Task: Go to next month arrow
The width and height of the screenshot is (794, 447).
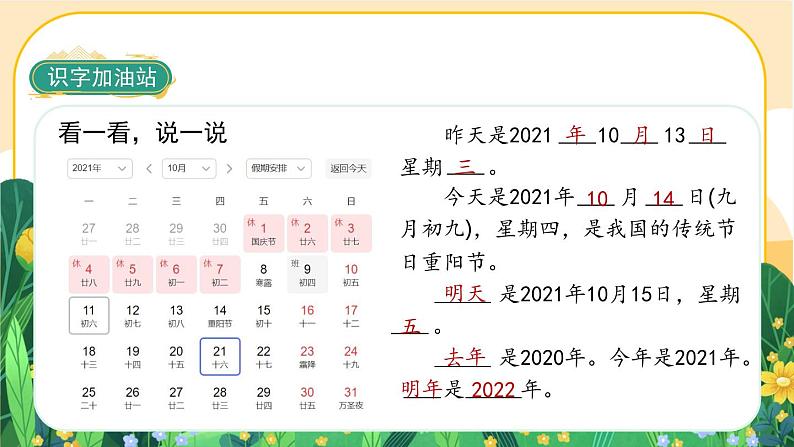Action: [229, 169]
